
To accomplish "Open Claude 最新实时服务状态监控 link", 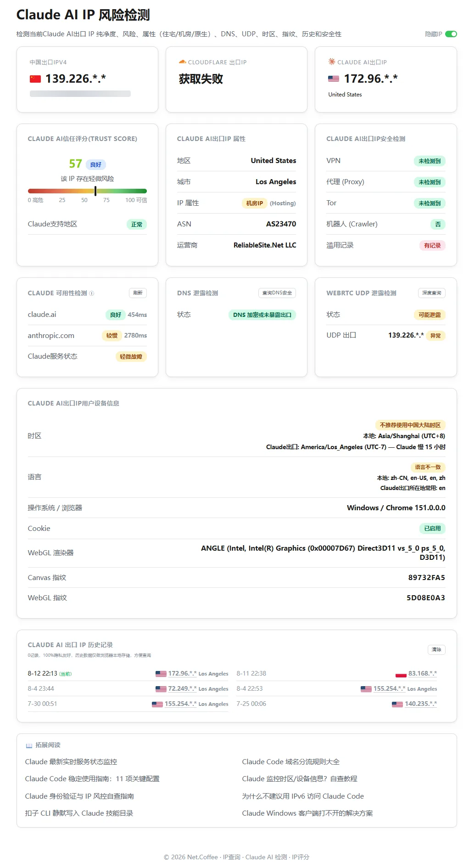I will pos(71,762).
